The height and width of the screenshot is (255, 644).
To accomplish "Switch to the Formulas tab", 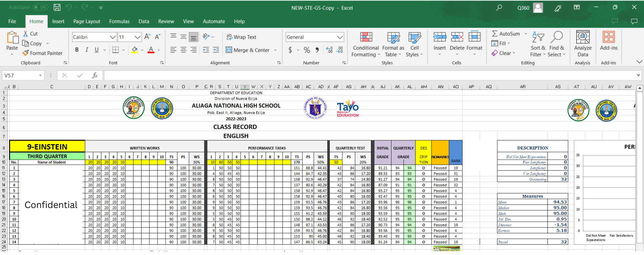I will pyautogui.click(x=119, y=21).
